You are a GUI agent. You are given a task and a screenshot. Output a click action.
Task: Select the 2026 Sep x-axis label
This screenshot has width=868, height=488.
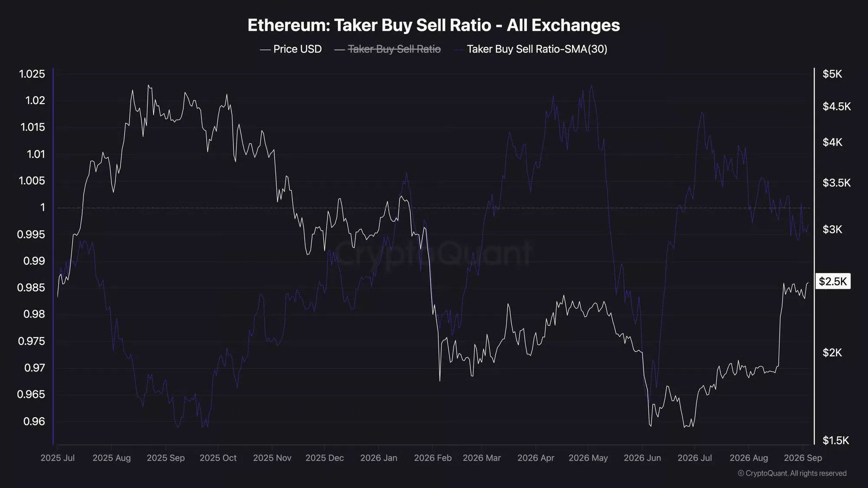(x=803, y=458)
